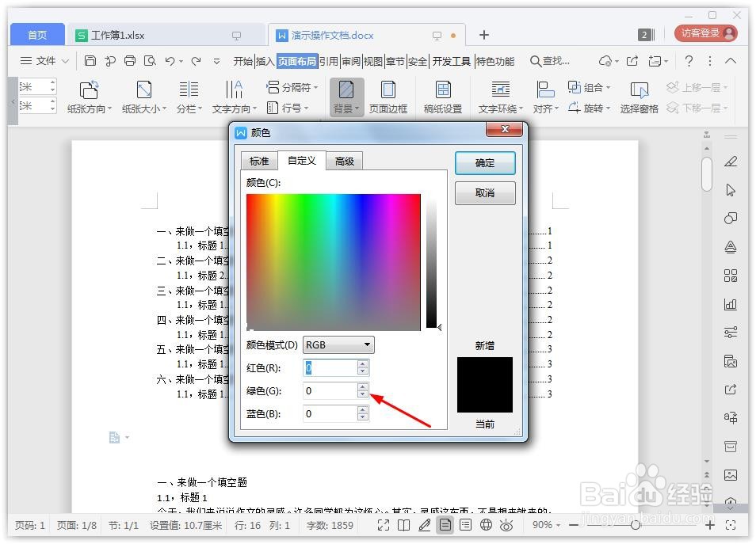Click the 选择窗格 selection pane icon
The image size is (756, 544).
tap(638, 96)
